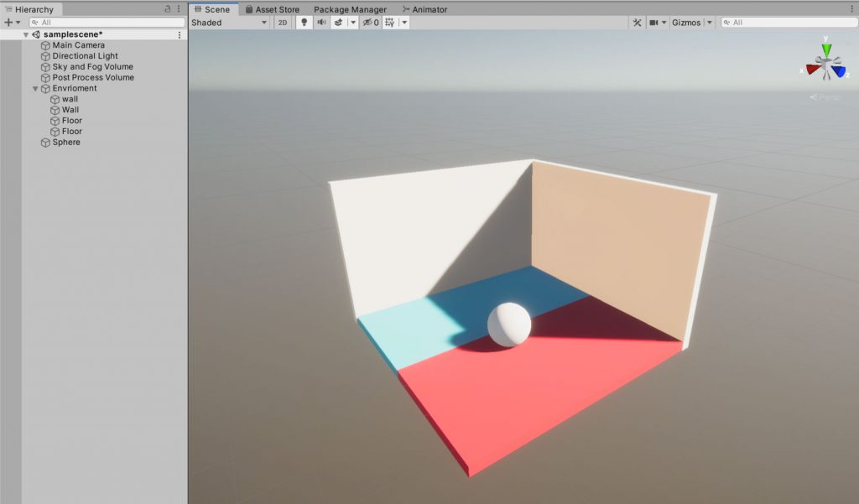Viewport: 859px width, 504px height.
Task: Toggle scene lighting with the lightbulb icon
Action: (305, 23)
